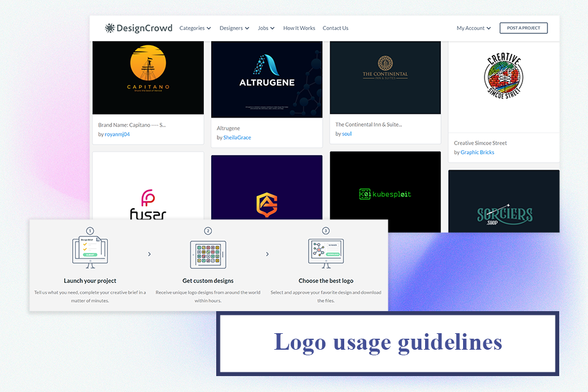
Task: Open the Contact Us page
Action: 335,28
